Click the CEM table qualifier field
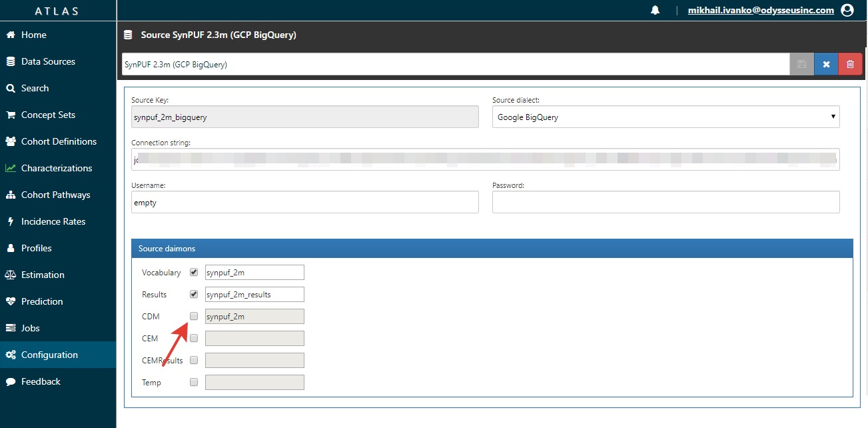Image resolution: width=868 pixels, height=428 pixels. (254, 338)
